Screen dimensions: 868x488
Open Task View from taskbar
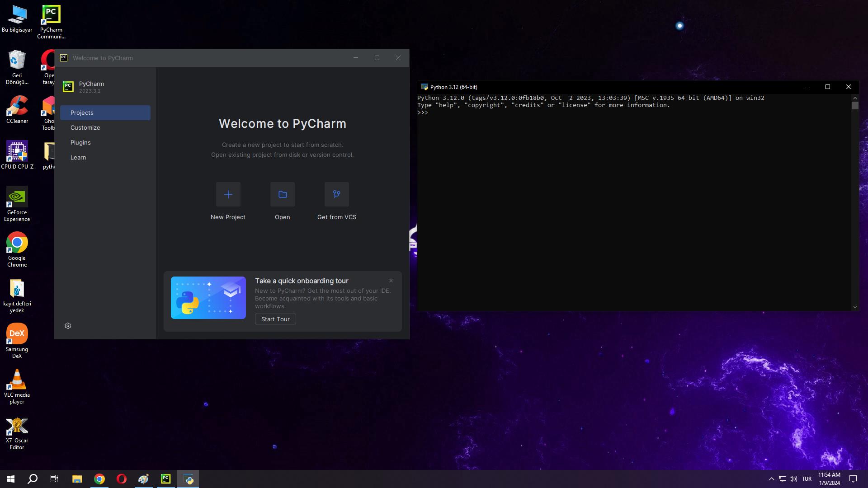coord(54,479)
